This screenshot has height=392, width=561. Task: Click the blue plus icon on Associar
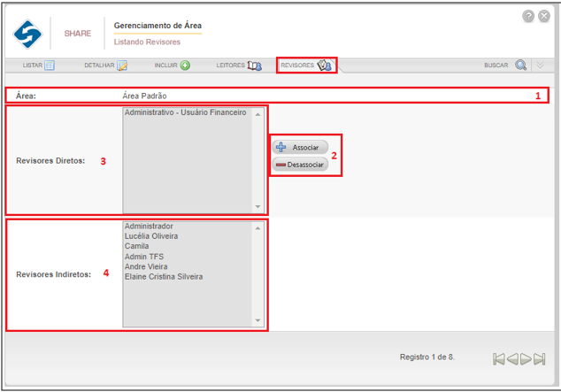pyautogui.click(x=280, y=147)
